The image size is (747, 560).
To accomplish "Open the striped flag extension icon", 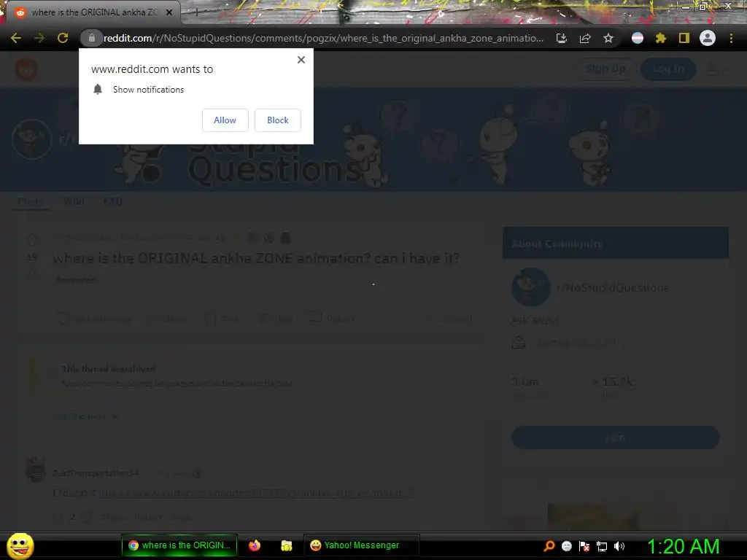I will tap(638, 38).
